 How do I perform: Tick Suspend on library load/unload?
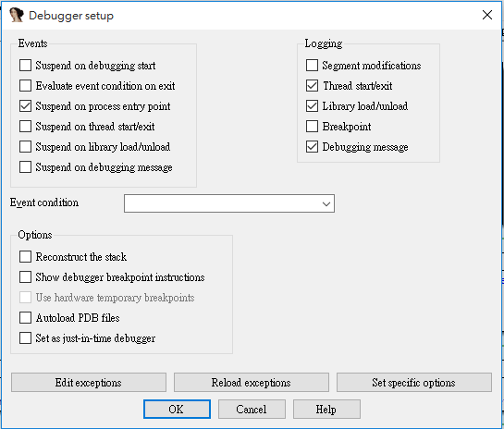(25, 146)
